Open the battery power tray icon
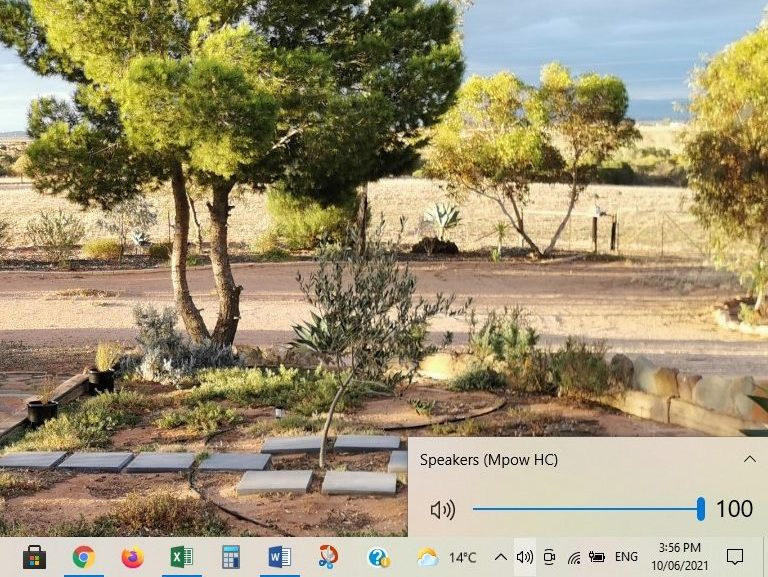The image size is (768, 577). tap(597, 557)
